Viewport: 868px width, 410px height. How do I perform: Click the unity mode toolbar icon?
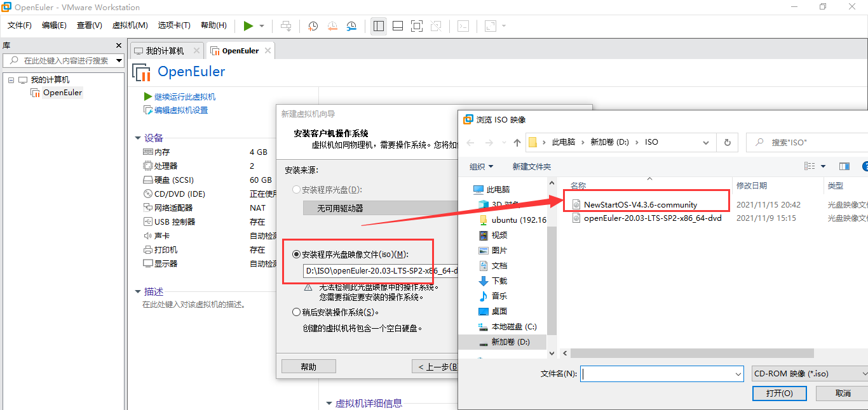pos(436,26)
